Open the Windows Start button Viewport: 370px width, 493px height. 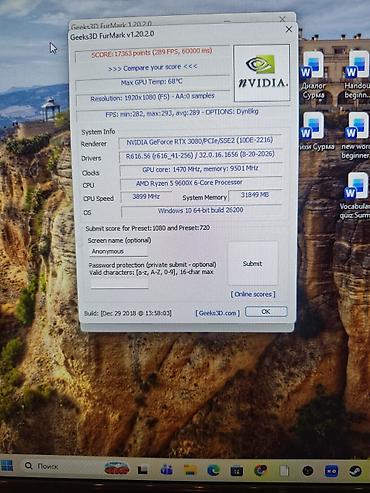click(x=6, y=466)
